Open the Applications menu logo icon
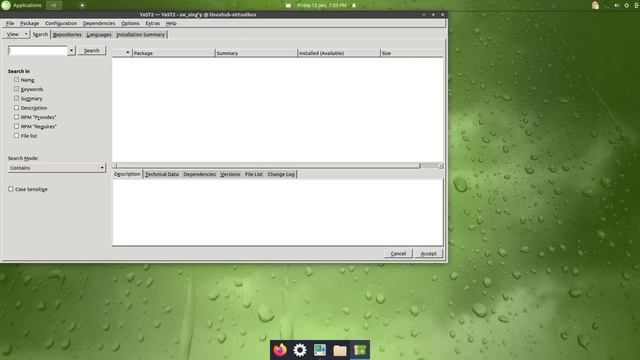The width and height of the screenshot is (640, 360). (x=6, y=5)
